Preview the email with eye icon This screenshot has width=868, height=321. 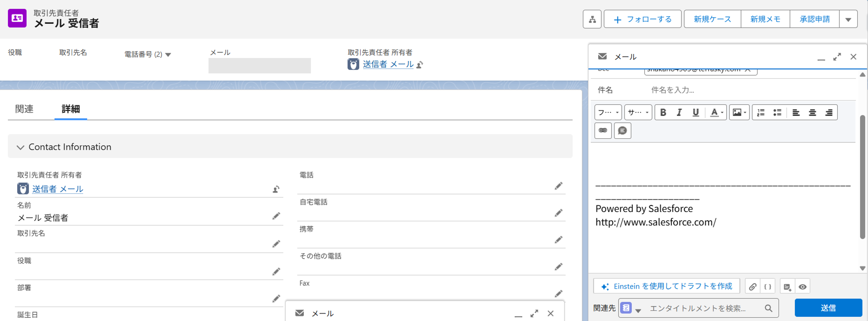click(802, 287)
